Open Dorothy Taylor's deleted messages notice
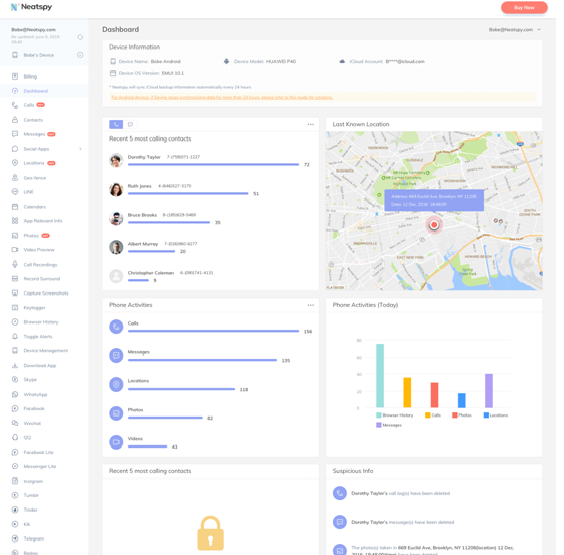 point(402,522)
